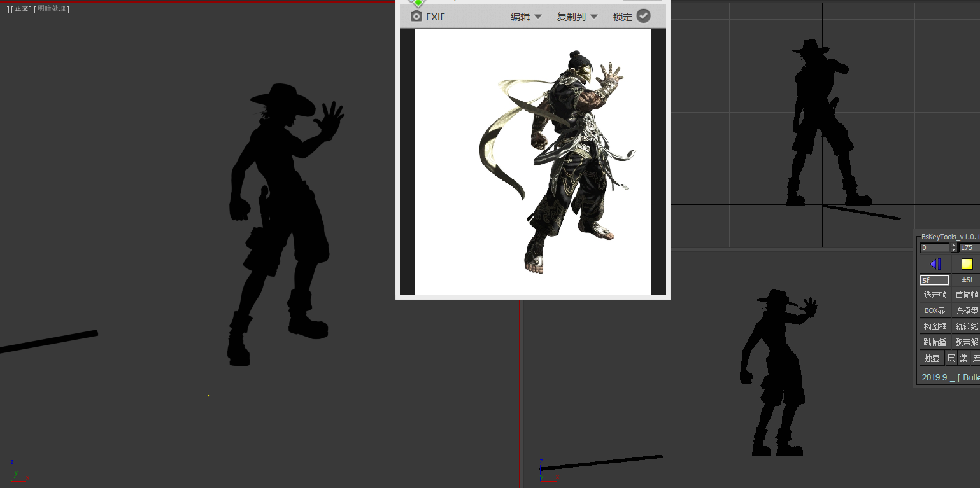Click the 冻模型 freeze model tool

(967, 310)
